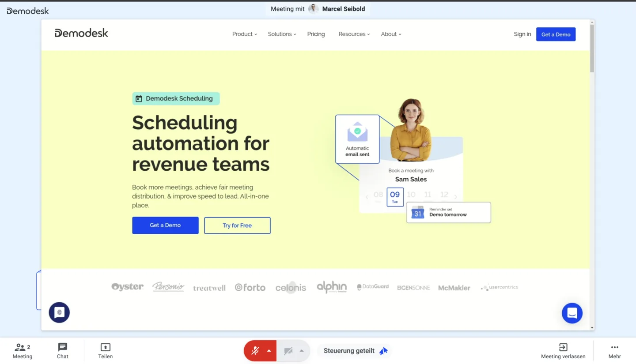
Task: Open the Pricing page
Action: pyautogui.click(x=316, y=34)
